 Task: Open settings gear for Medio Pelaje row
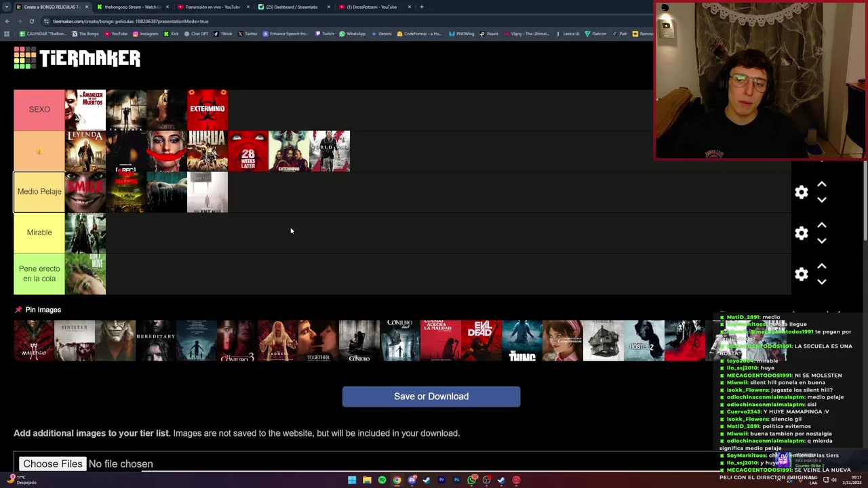click(802, 192)
